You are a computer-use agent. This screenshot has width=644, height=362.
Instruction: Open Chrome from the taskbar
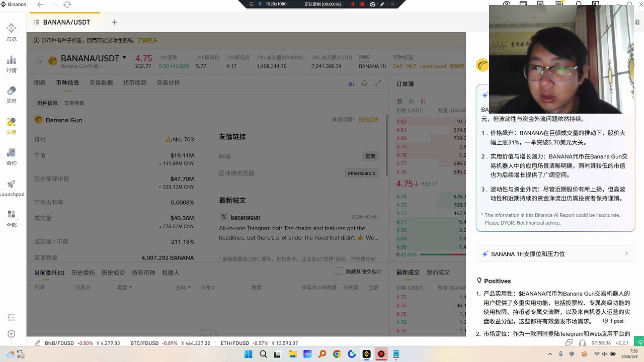[x=337, y=354]
